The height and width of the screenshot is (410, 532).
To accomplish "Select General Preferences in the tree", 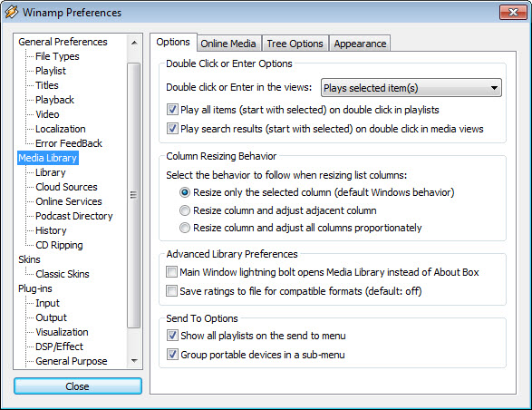I will (x=63, y=42).
